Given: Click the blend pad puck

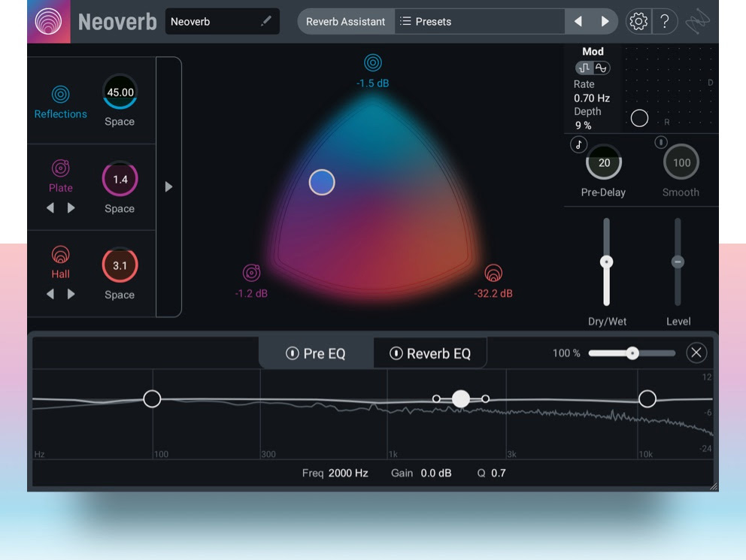Looking at the screenshot, I should click(x=322, y=182).
